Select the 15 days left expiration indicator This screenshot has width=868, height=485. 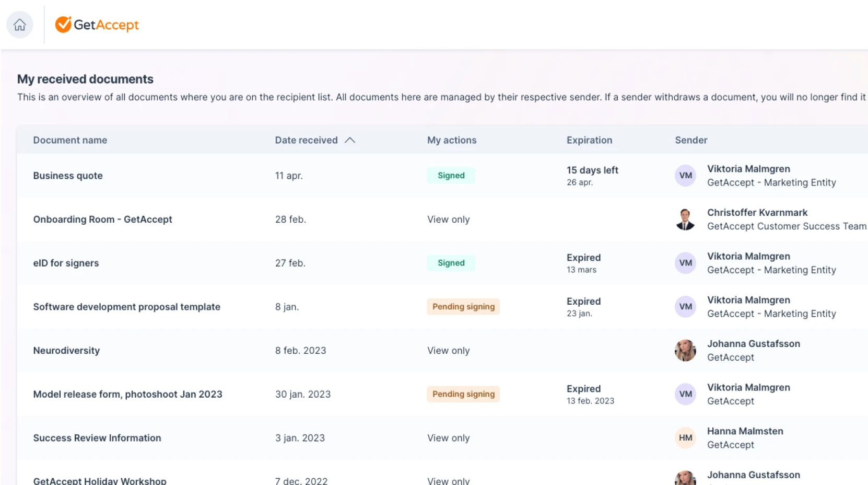(x=592, y=170)
